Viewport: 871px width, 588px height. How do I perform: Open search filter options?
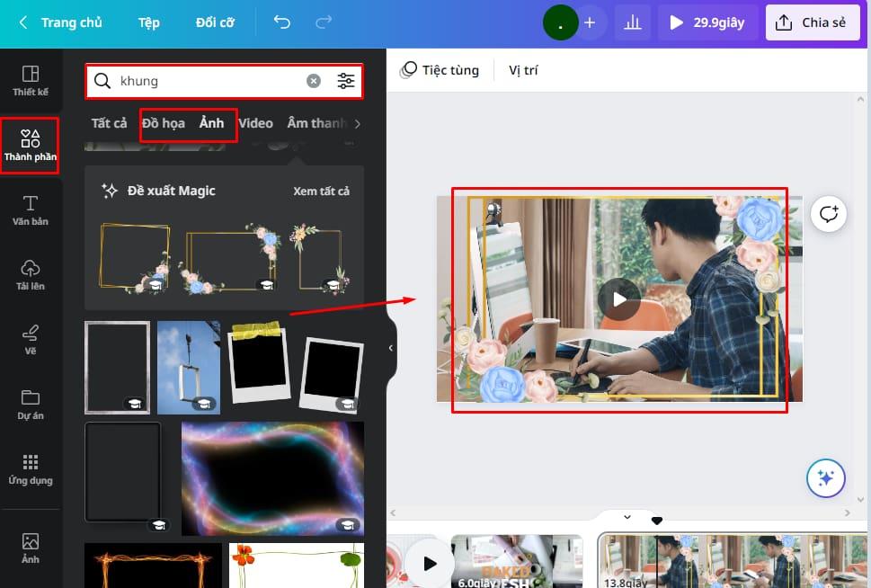click(x=346, y=81)
